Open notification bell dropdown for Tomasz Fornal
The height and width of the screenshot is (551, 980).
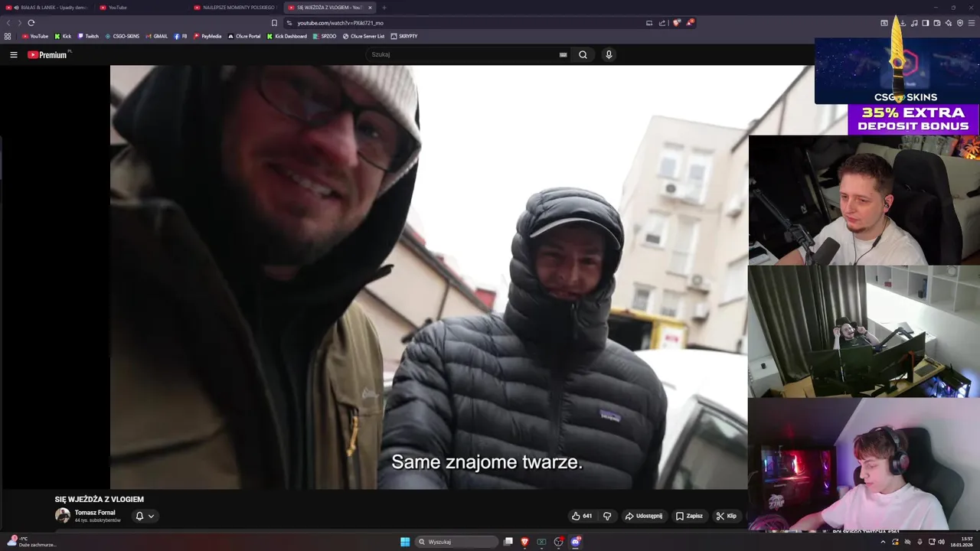click(145, 516)
